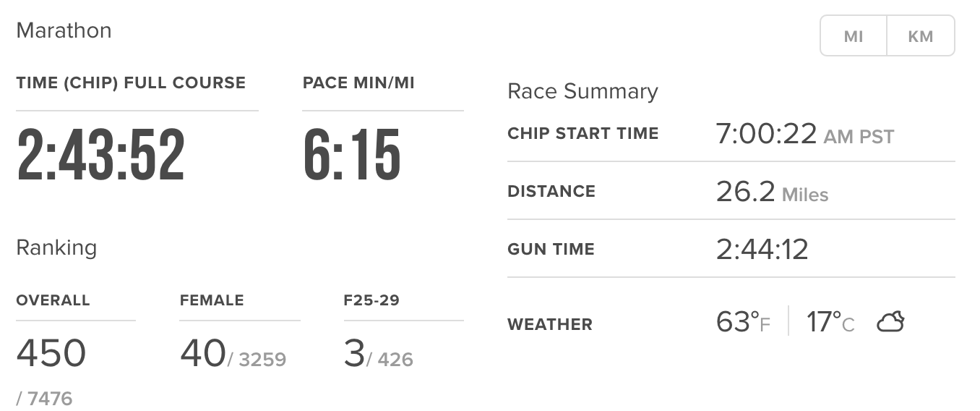The height and width of the screenshot is (411, 980).
Task: Click the chip time 2:43:52
Action: click(x=101, y=155)
